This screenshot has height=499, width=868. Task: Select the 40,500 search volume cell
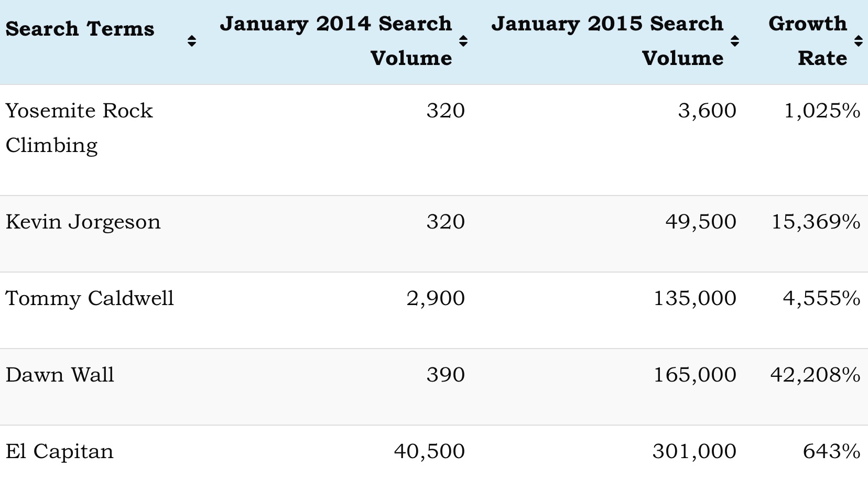click(x=429, y=451)
